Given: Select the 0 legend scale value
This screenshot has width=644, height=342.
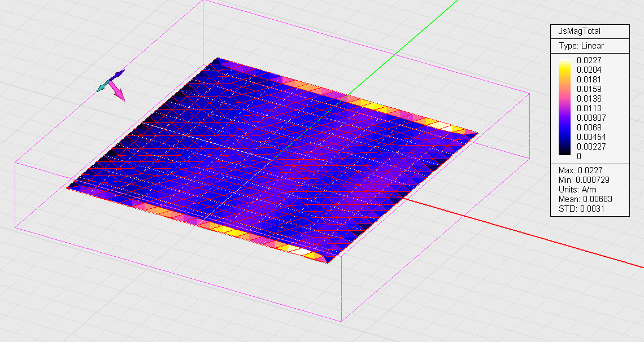Looking at the screenshot, I should tap(579, 156).
